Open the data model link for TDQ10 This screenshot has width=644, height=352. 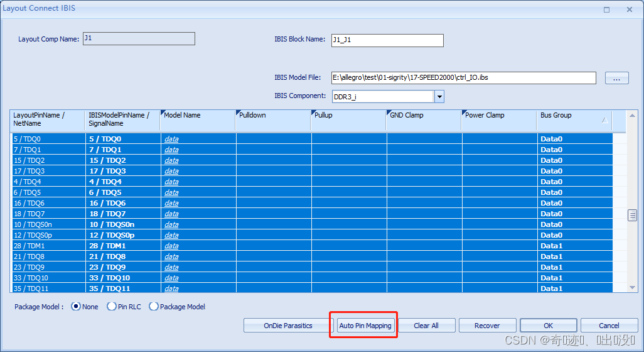[x=171, y=278]
